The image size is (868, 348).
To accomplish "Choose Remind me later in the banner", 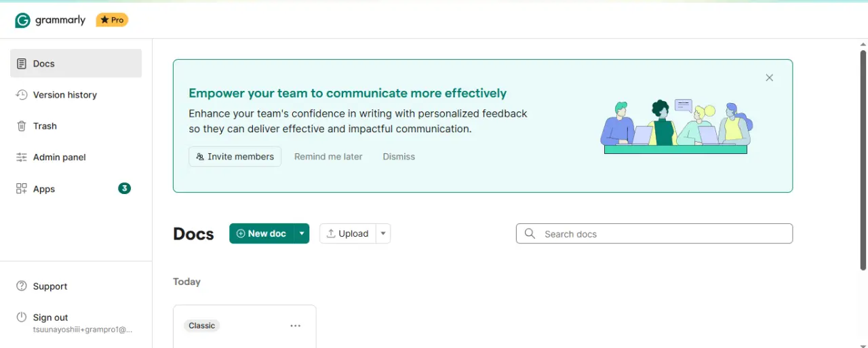I will point(328,157).
